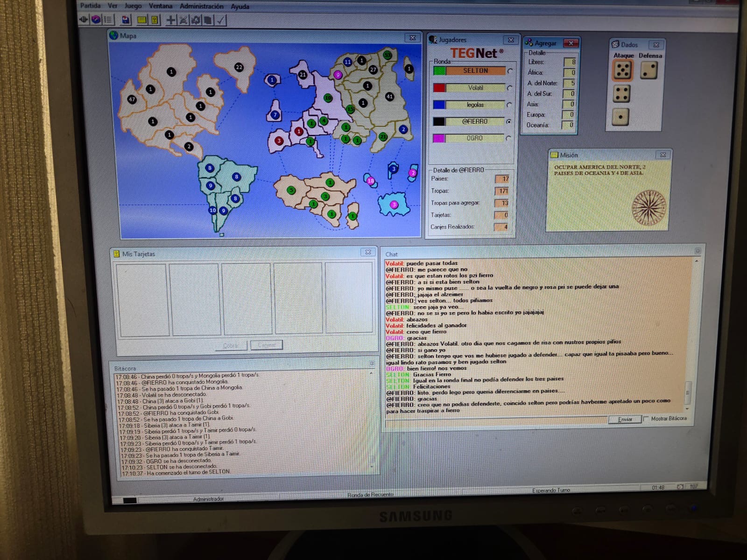Collapse the Bitácora log panel
The image size is (747, 560).
point(372,363)
